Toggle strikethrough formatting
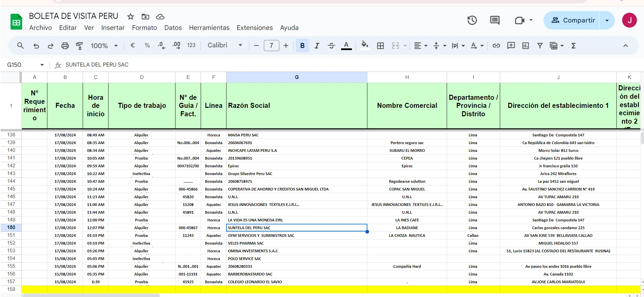644x297 pixels. (x=331, y=46)
